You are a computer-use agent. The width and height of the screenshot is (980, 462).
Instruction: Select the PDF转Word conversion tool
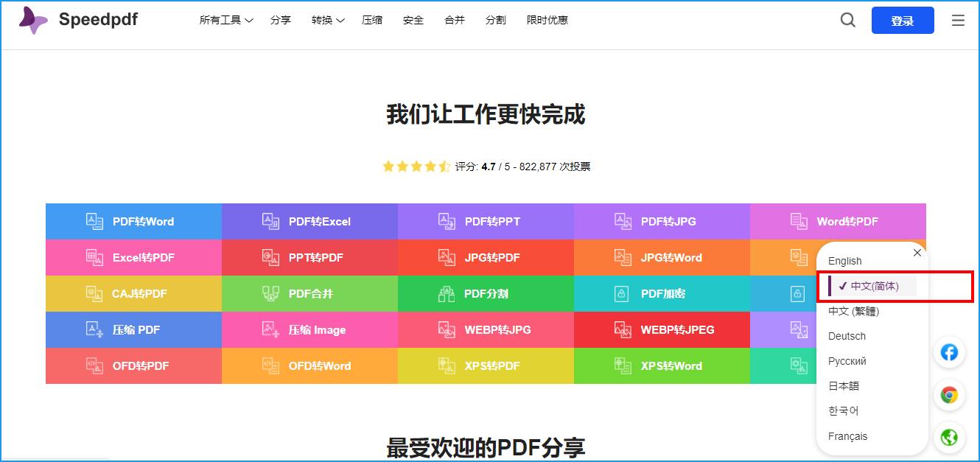tap(133, 221)
